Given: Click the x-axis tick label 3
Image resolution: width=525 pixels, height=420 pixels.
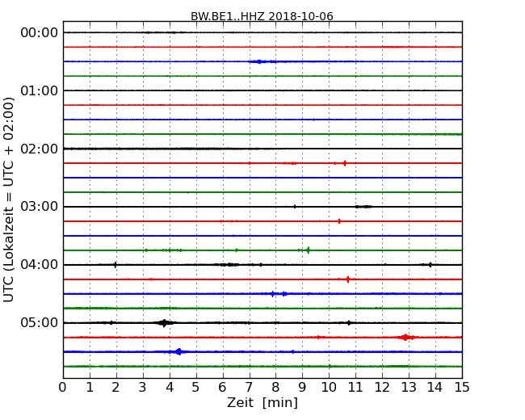Looking at the screenshot, I should pos(143,387).
